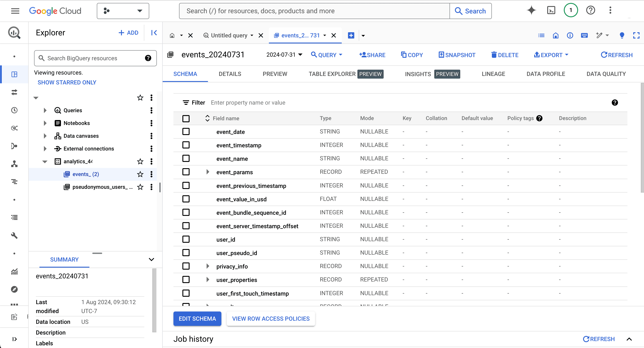Image resolution: width=644 pixels, height=348 pixels.
Task: Toggle full screen mode icon
Action: (636, 35)
